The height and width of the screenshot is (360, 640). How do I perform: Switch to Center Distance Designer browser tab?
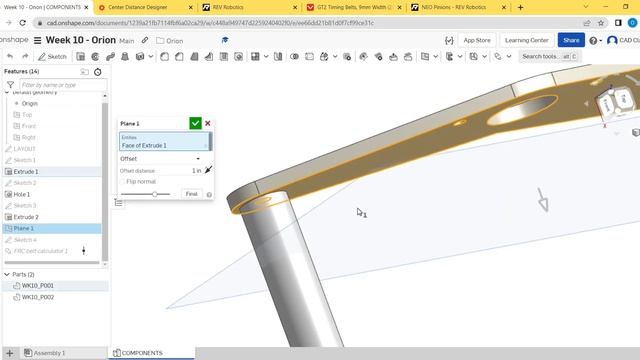point(146,7)
